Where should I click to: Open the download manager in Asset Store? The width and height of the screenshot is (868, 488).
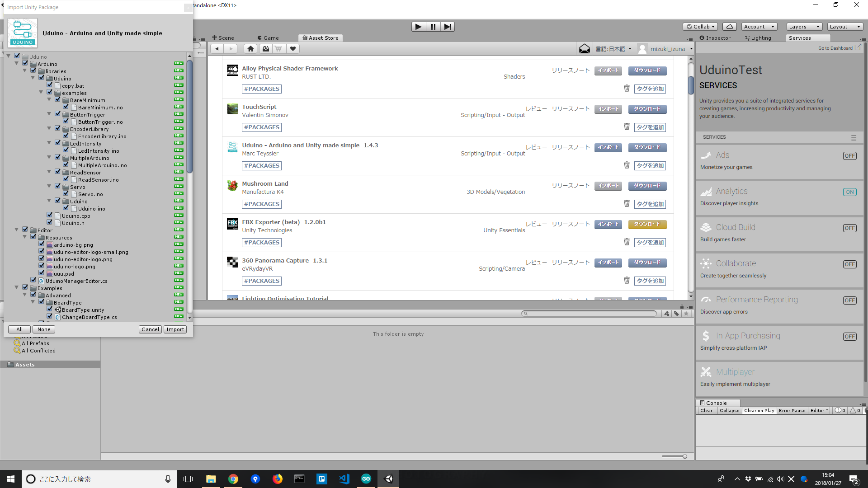click(x=265, y=48)
